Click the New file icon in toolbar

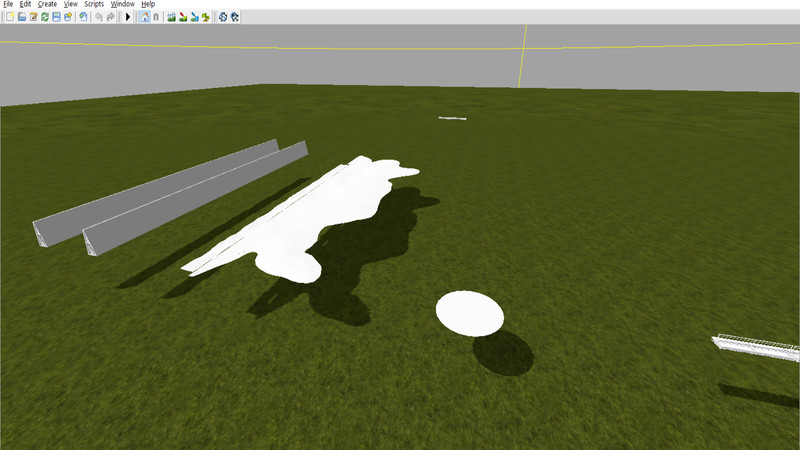[x=10, y=17]
